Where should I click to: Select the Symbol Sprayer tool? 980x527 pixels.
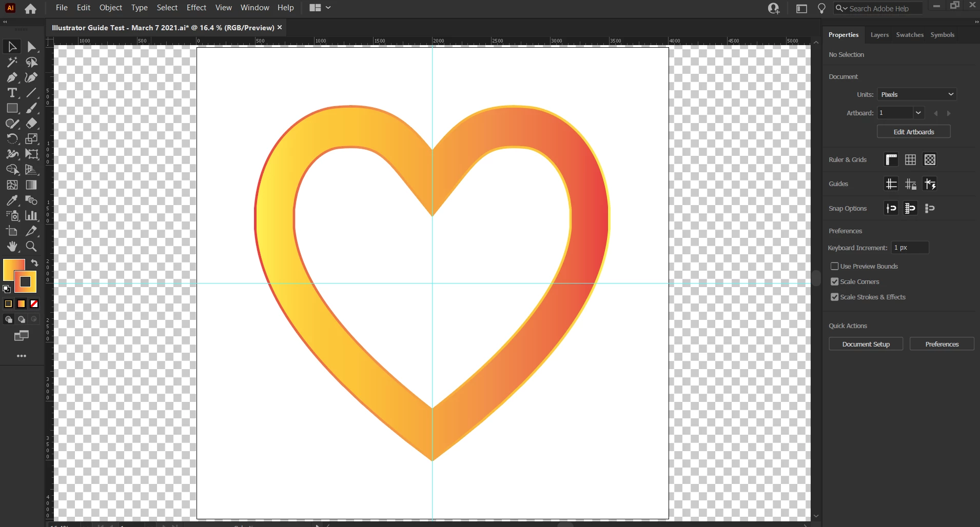(x=12, y=216)
